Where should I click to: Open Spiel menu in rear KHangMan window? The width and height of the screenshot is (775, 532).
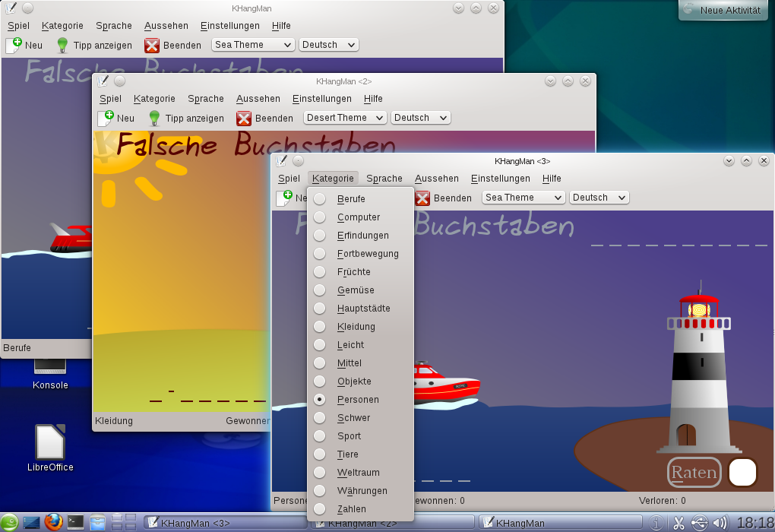tap(18, 26)
